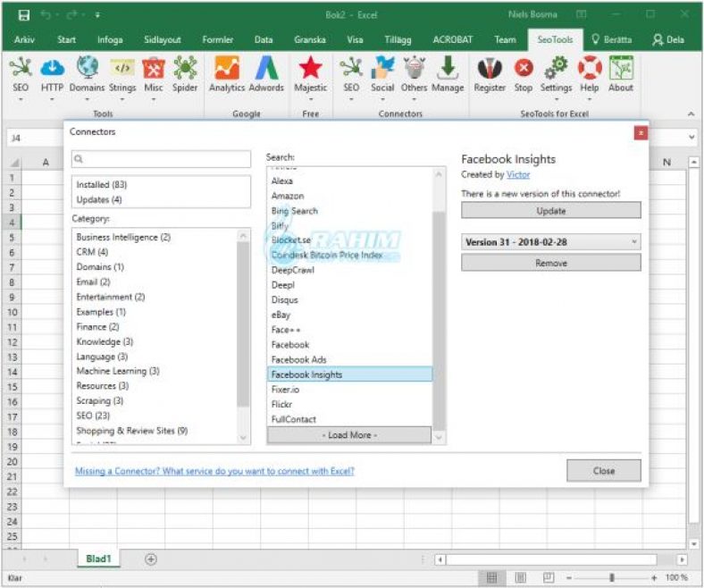Select Updates (4) filter

click(99, 199)
